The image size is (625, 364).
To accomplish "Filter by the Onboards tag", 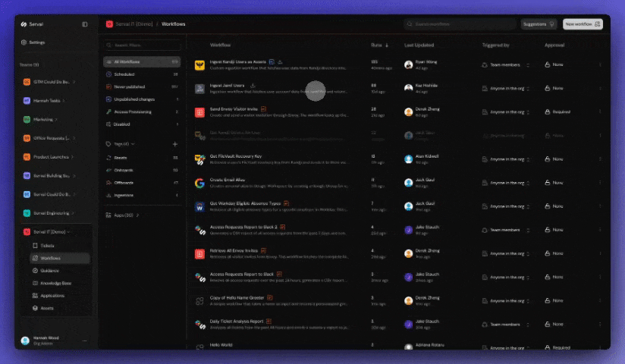I will (142, 170).
